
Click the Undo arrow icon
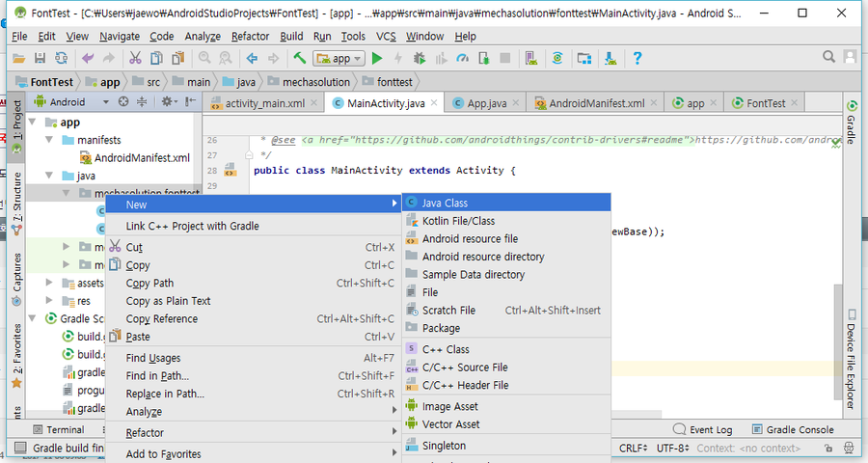click(x=88, y=58)
